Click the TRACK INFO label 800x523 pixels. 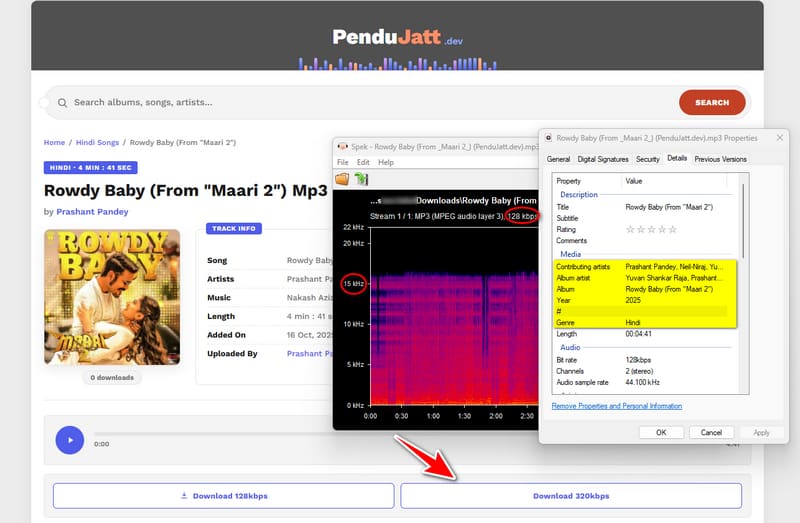click(x=234, y=229)
